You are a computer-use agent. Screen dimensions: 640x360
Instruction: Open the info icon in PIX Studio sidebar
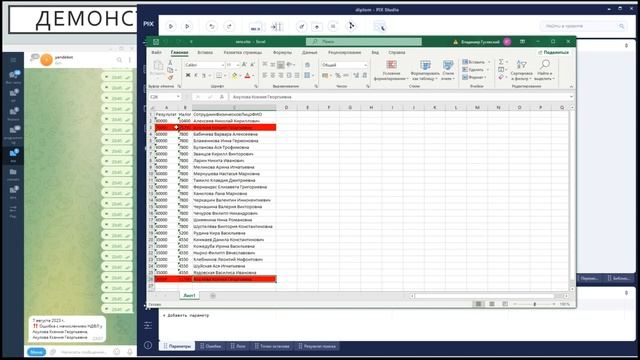pos(148,345)
